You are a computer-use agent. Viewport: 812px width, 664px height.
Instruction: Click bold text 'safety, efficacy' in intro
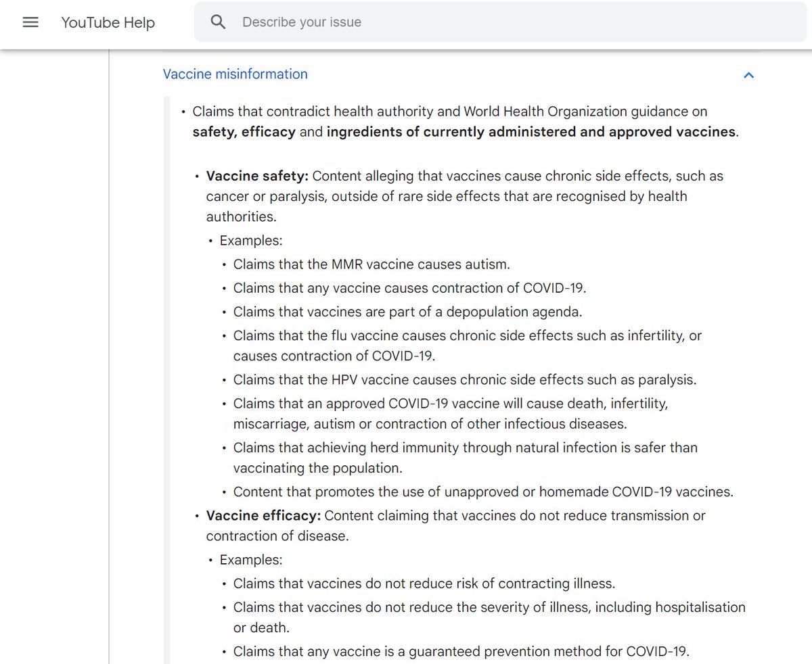click(244, 132)
